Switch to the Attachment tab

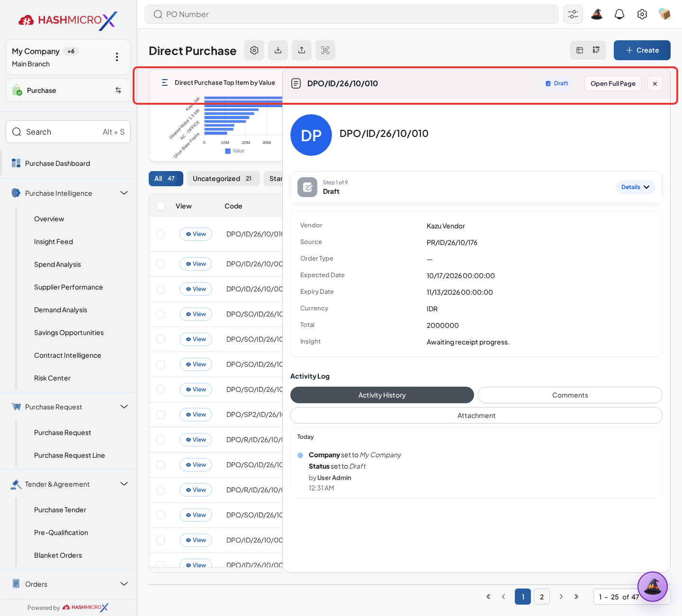pos(476,416)
